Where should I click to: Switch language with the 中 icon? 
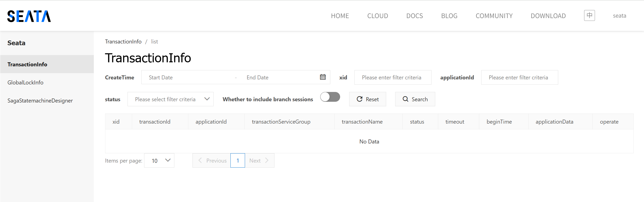click(x=589, y=16)
